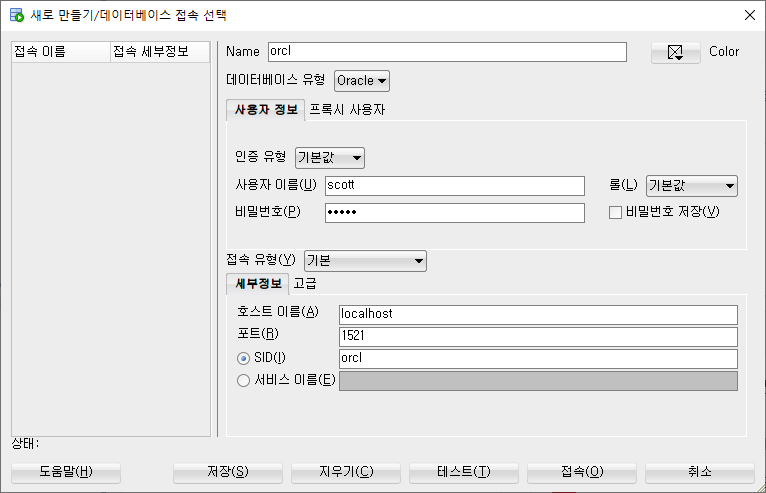Click the disabled 서비스 이름 input field
Image resolution: width=766 pixels, height=493 pixels.
538,381
